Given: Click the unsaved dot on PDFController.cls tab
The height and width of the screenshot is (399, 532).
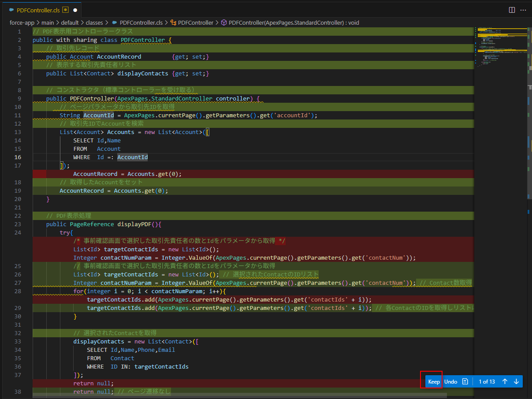Looking at the screenshot, I should [x=75, y=10].
